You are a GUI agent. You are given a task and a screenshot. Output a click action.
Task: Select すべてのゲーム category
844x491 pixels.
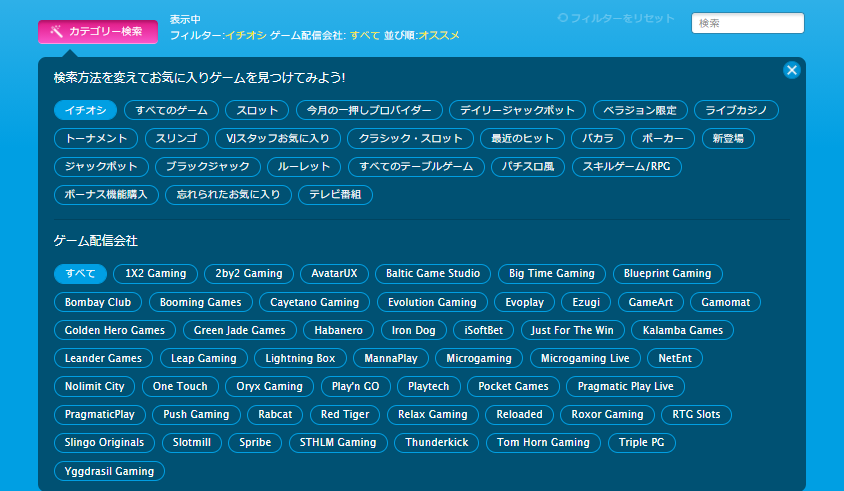pyautogui.click(x=171, y=110)
